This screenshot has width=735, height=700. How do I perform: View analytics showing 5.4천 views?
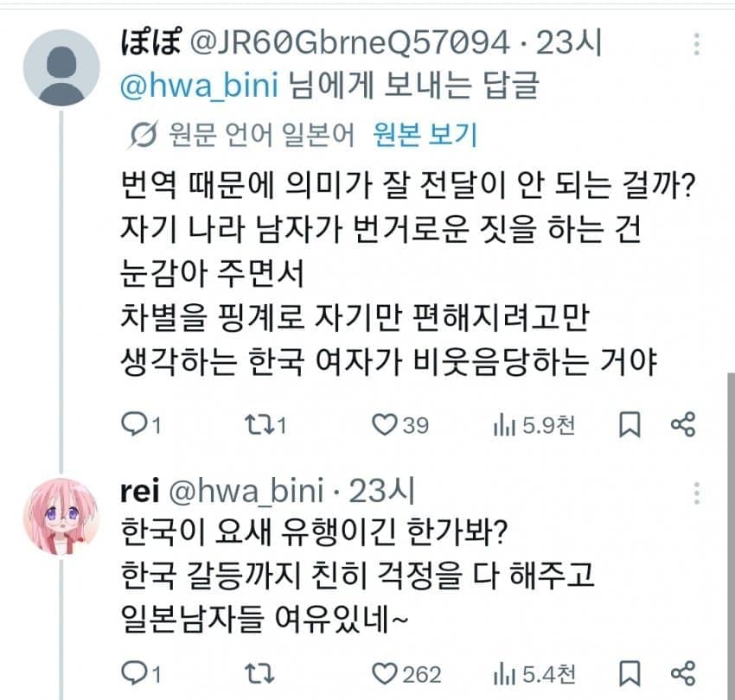point(534,674)
